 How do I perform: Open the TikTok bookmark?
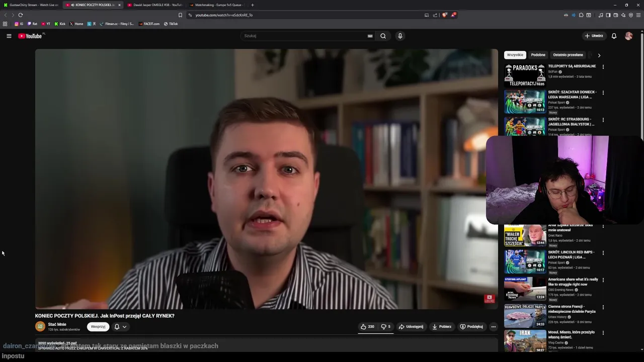[171, 24]
